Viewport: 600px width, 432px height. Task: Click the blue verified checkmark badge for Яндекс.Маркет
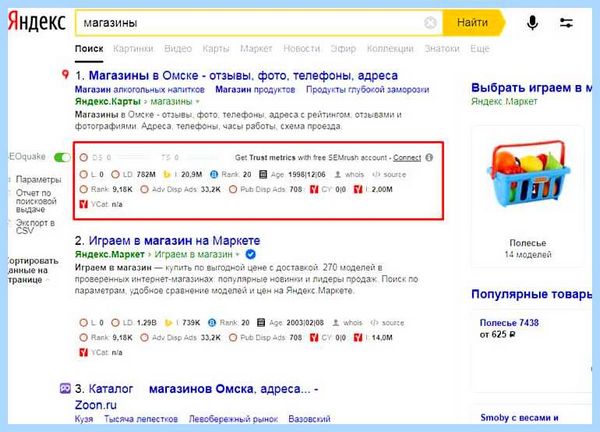pos(250,254)
